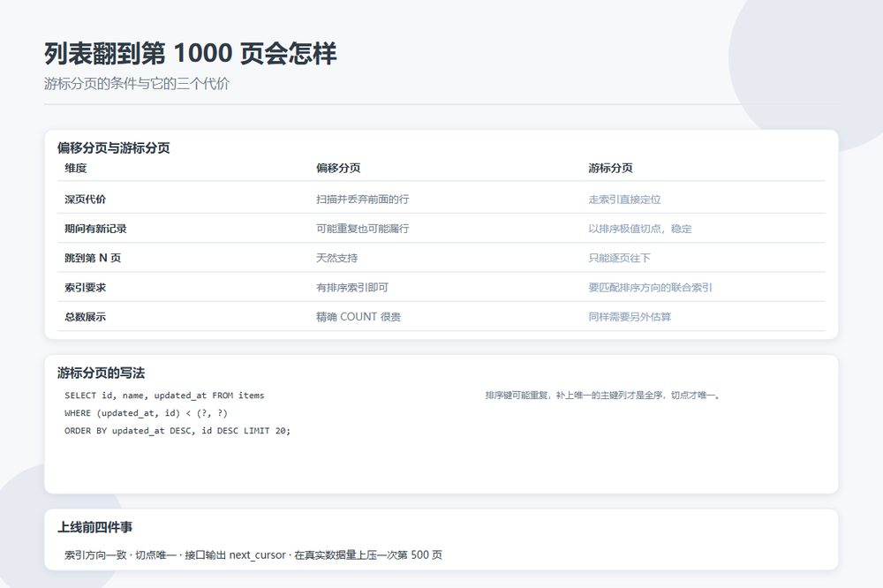Click the section heading '偏移分页与游标分页'
The height and width of the screenshot is (588, 883).
click(x=113, y=148)
